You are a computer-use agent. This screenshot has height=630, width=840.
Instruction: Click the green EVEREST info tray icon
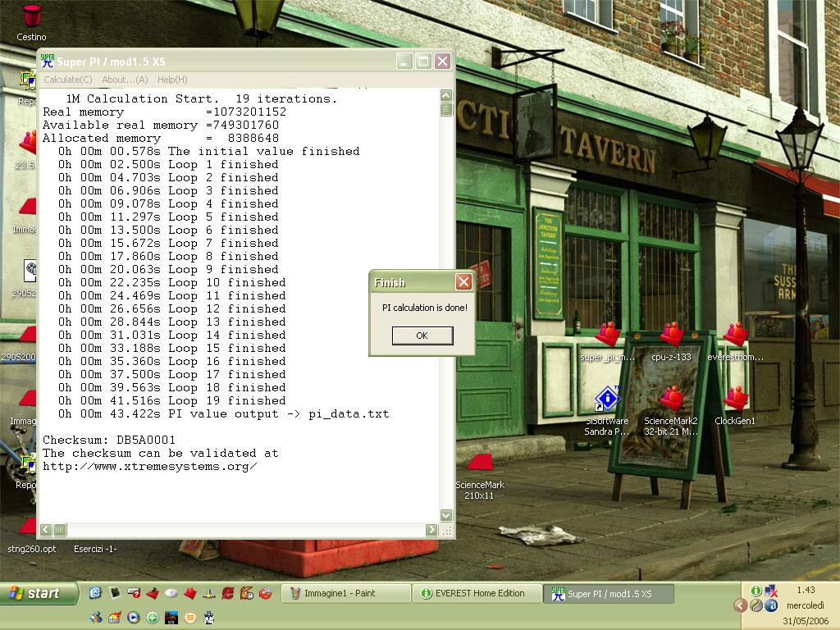pos(756,591)
